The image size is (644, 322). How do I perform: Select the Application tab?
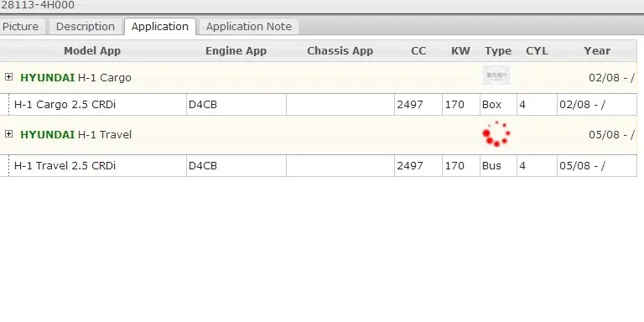click(160, 27)
